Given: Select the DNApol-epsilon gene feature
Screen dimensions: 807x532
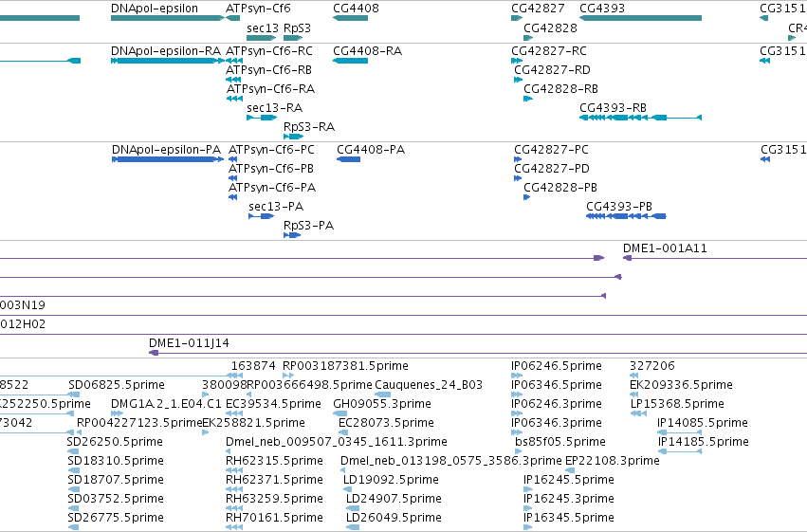Looking at the screenshot, I should [x=168, y=18].
